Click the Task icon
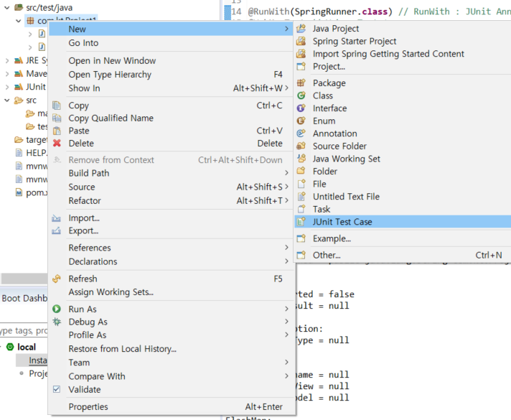This screenshot has width=511, height=420. click(x=301, y=209)
